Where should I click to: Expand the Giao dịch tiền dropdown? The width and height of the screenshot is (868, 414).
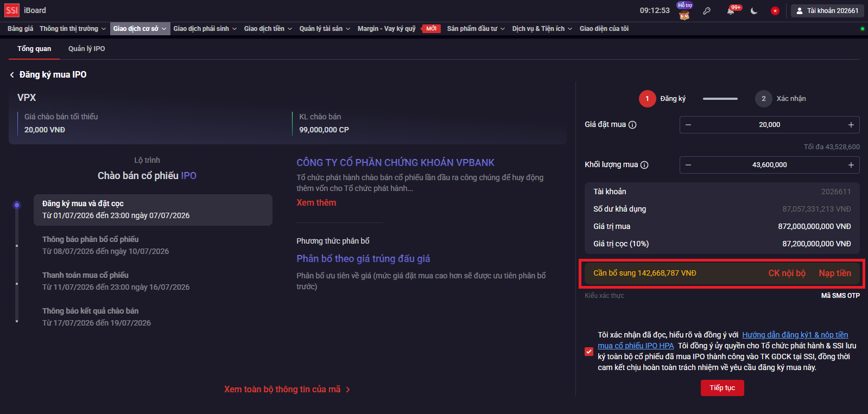(x=268, y=29)
